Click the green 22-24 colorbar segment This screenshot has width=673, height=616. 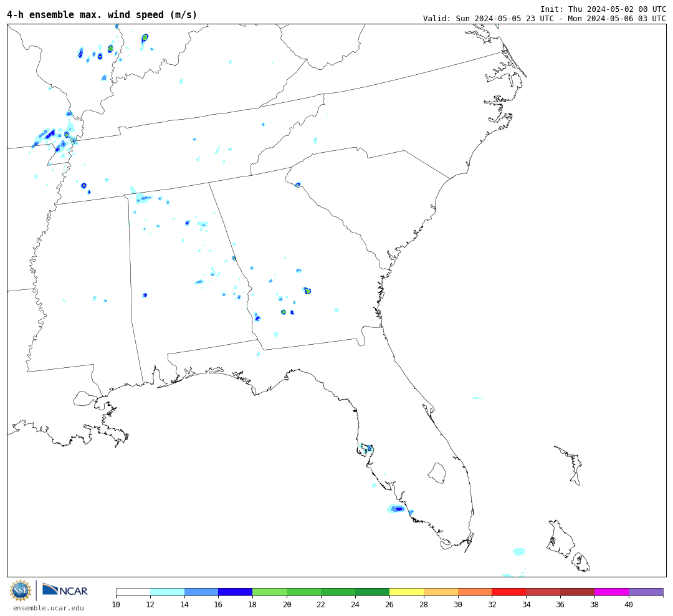coord(338,592)
